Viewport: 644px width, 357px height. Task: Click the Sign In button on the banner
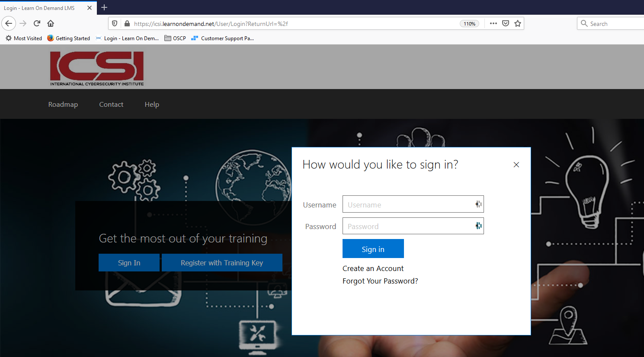click(129, 263)
